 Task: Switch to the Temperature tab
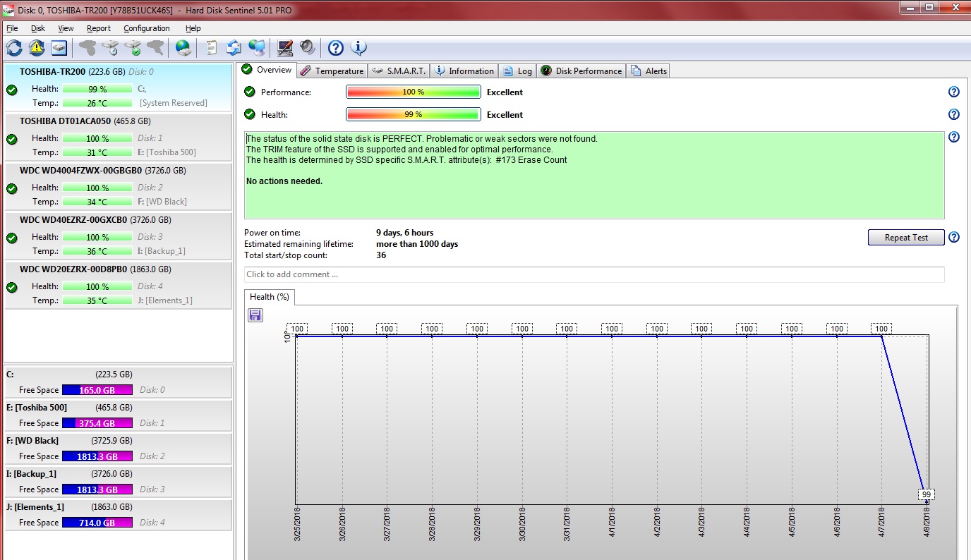pyautogui.click(x=332, y=71)
